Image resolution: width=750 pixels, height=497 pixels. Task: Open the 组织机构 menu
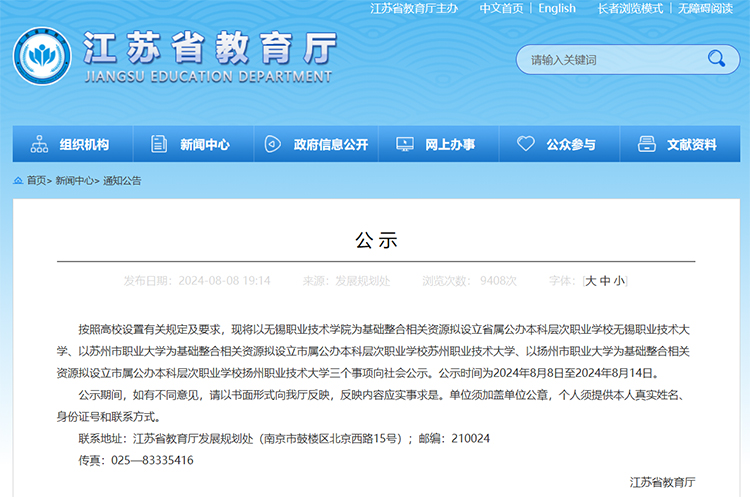pyautogui.click(x=84, y=144)
